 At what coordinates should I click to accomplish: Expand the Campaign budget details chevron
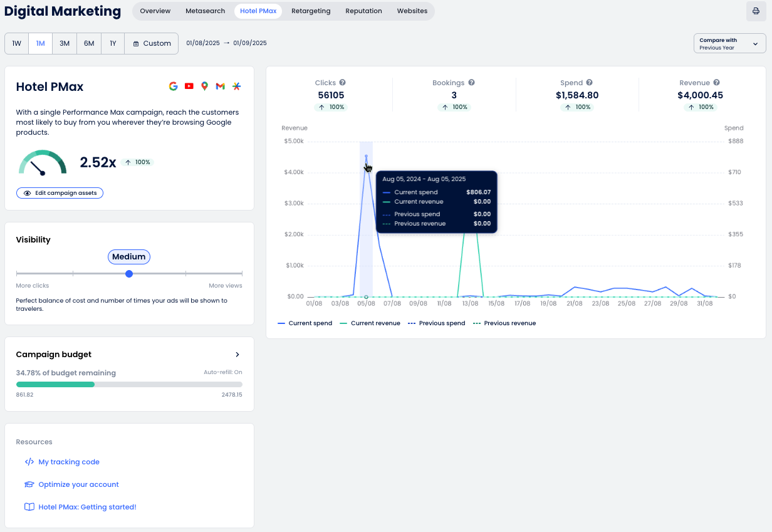[x=237, y=355]
